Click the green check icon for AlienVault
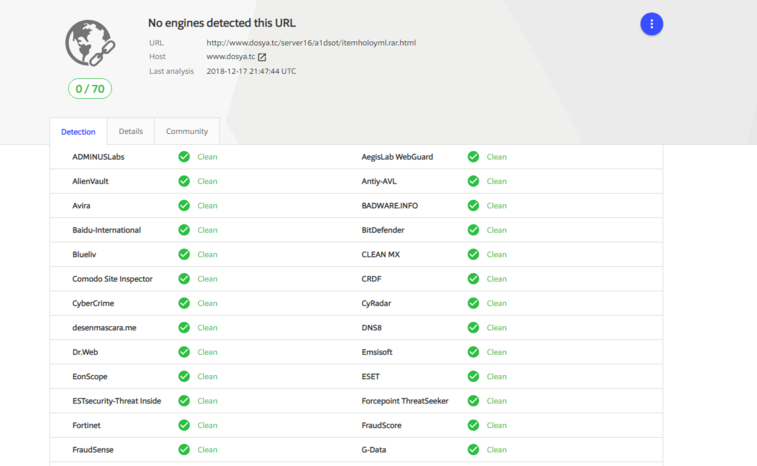The width and height of the screenshot is (757, 466). tap(184, 181)
